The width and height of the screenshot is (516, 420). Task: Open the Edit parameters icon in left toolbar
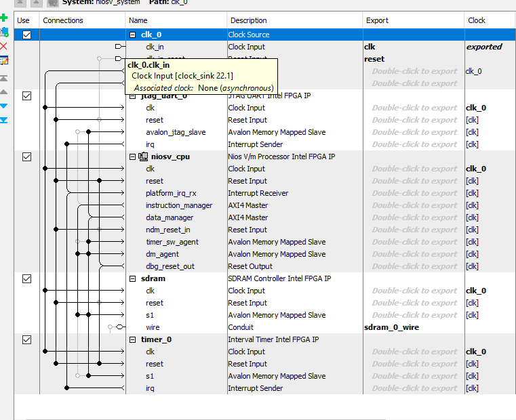4,60
